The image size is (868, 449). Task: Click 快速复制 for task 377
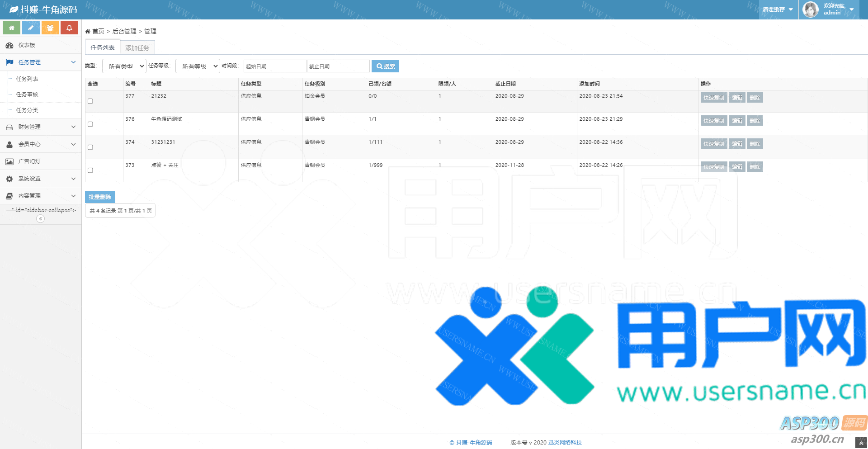coord(714,98)
